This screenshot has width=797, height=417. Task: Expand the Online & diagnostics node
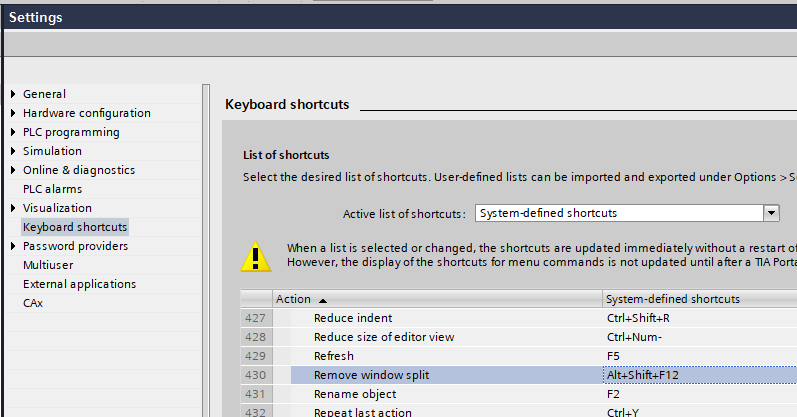click(13, 170)
